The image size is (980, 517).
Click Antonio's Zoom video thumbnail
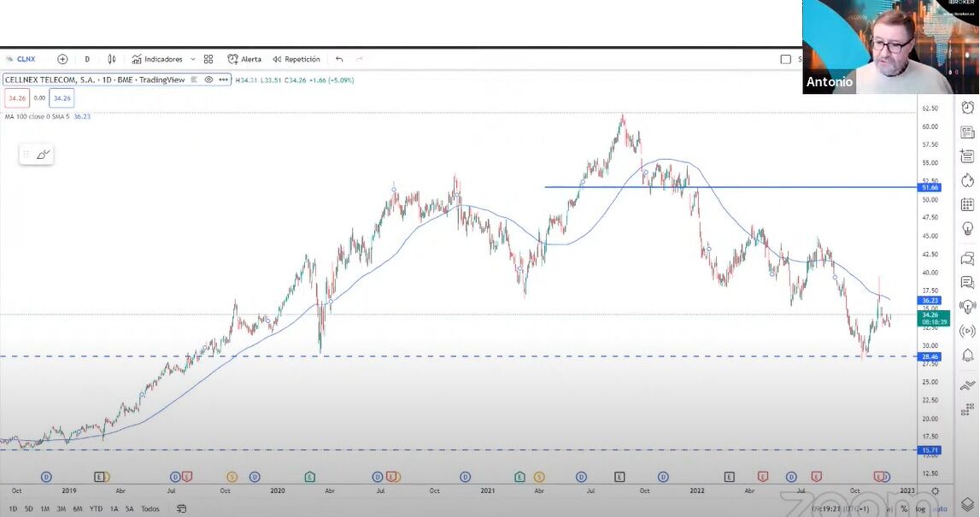pyautogui.click(x=890, y=47)
